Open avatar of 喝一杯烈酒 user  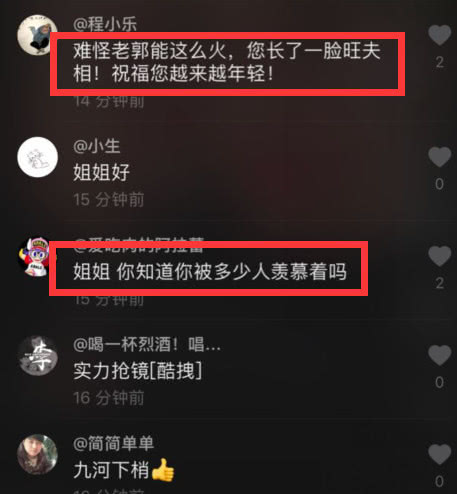(37, 355)
